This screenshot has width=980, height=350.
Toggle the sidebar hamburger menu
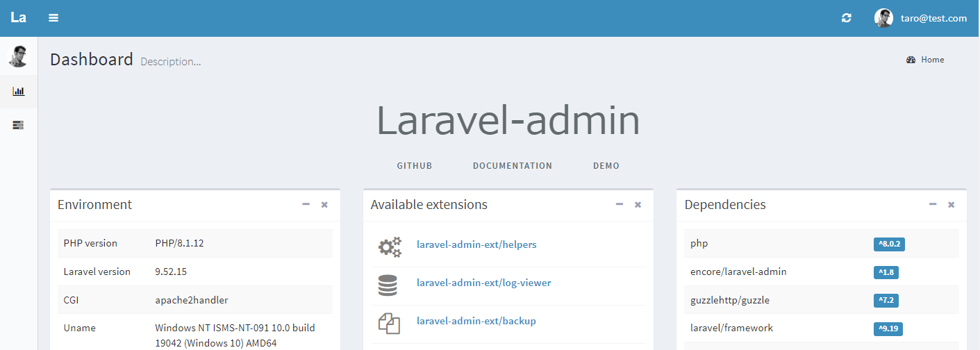53,18
